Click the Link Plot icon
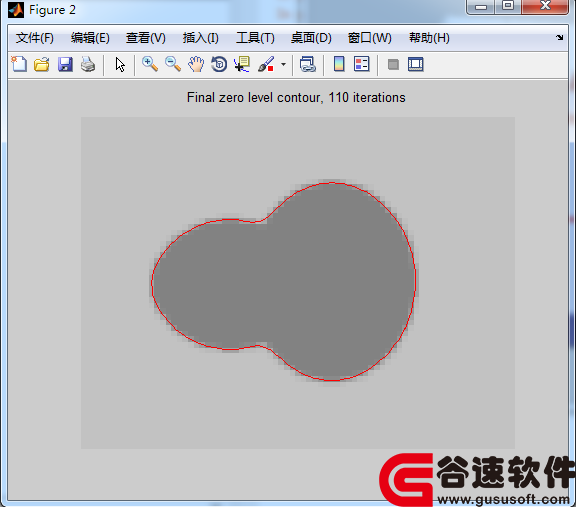The height and width of the screenshot is (507, 576). (x=307, y=64)
